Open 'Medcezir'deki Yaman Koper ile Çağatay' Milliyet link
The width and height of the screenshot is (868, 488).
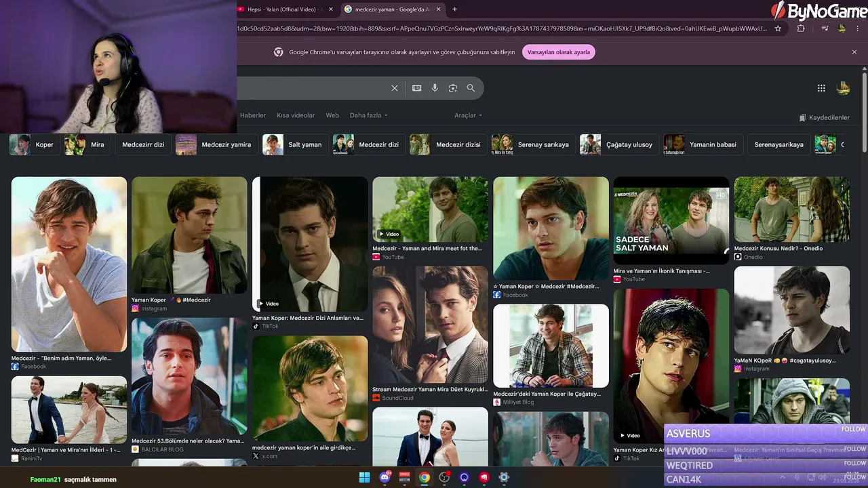547,394
